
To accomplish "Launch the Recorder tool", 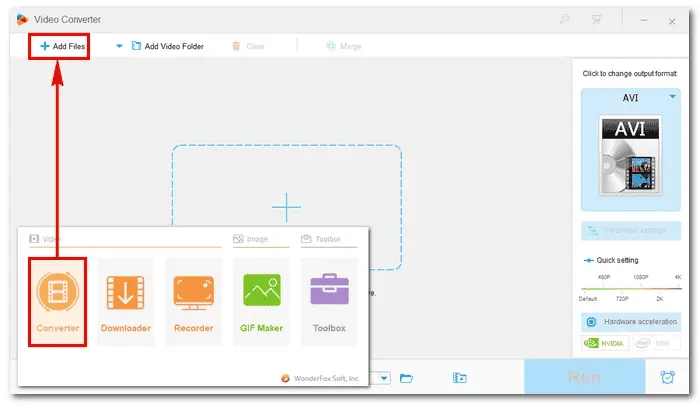I will point(193,302).
